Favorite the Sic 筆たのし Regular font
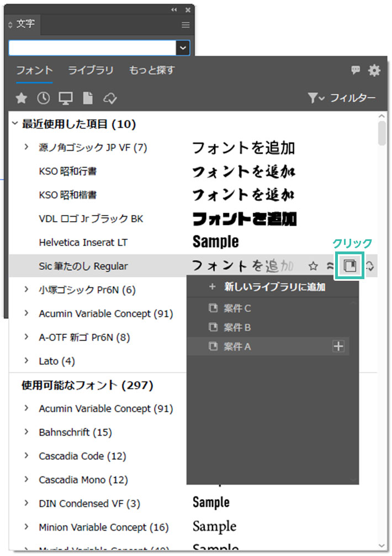This screenshot has height=556, width=392. pyautogui.click(x=314, y=266)
